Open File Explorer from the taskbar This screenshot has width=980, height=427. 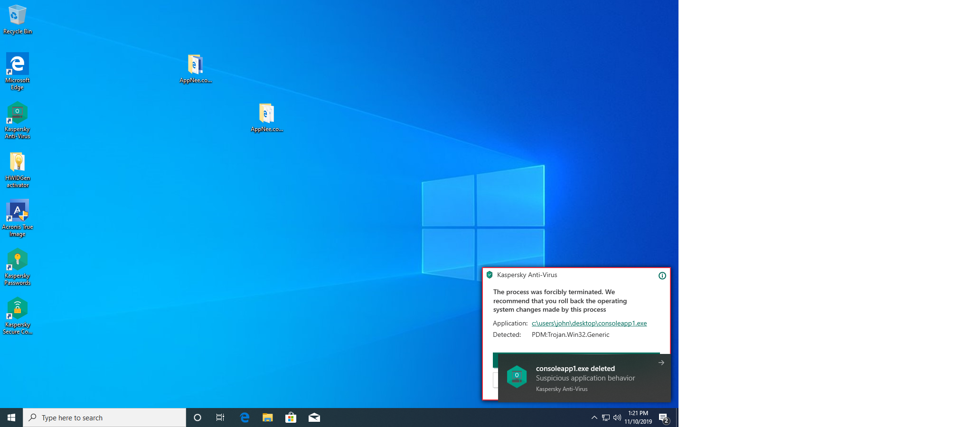tap(268, 418)
